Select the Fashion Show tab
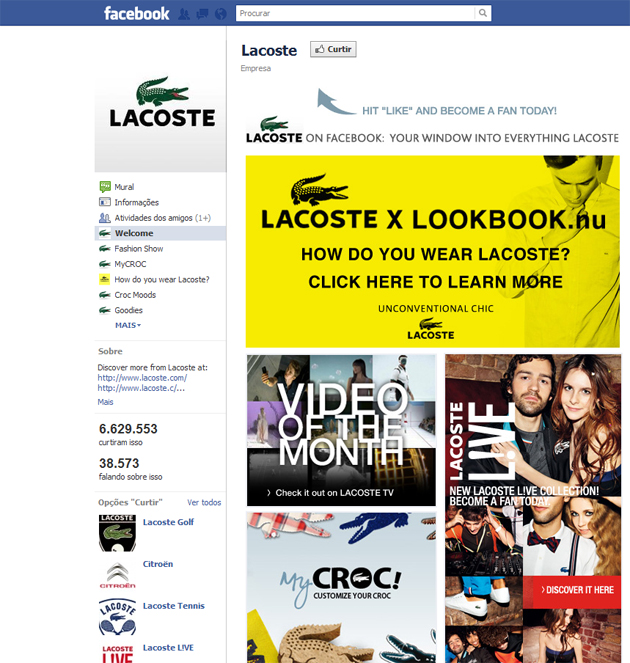The height and width of the screenshot is (663, 630). (161, 249)
